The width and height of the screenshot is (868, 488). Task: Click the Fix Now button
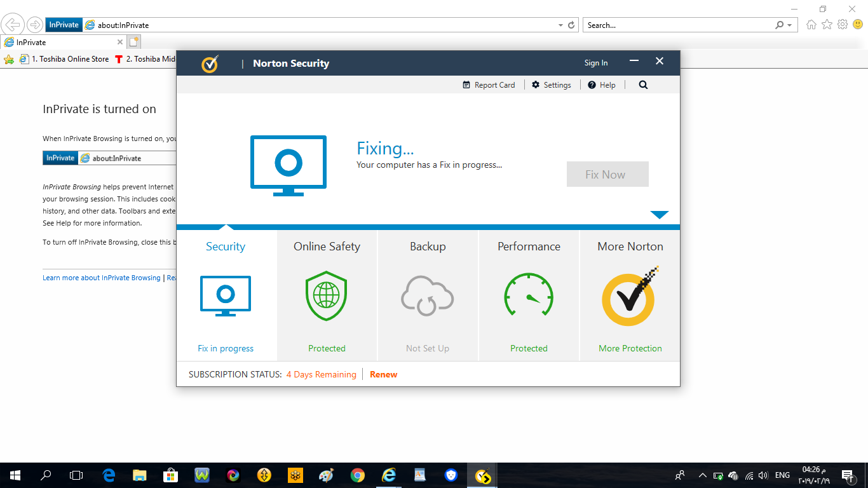[x=607, y=174]
